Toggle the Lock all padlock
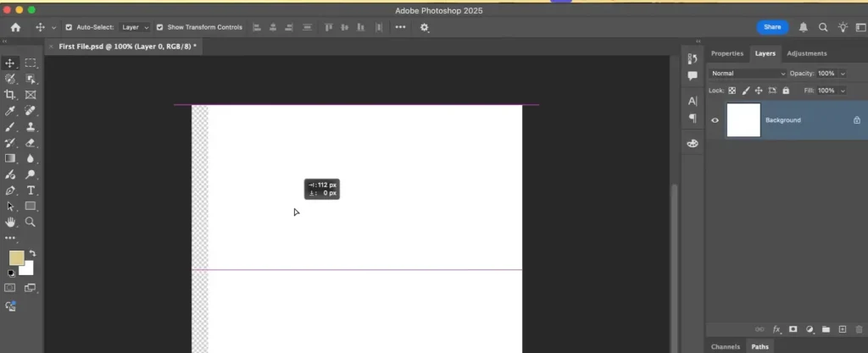The image size is (868, 353). [x=786, y=91]
